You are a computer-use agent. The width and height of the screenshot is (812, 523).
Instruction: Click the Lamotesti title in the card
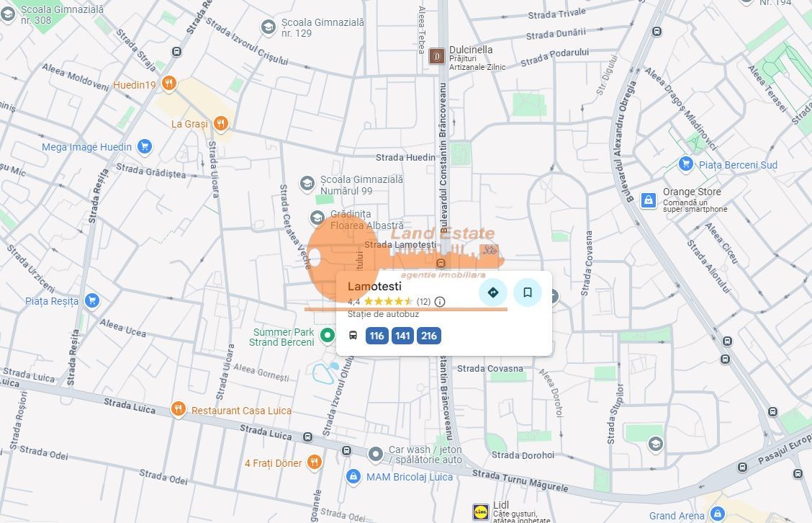coord(374,286)
